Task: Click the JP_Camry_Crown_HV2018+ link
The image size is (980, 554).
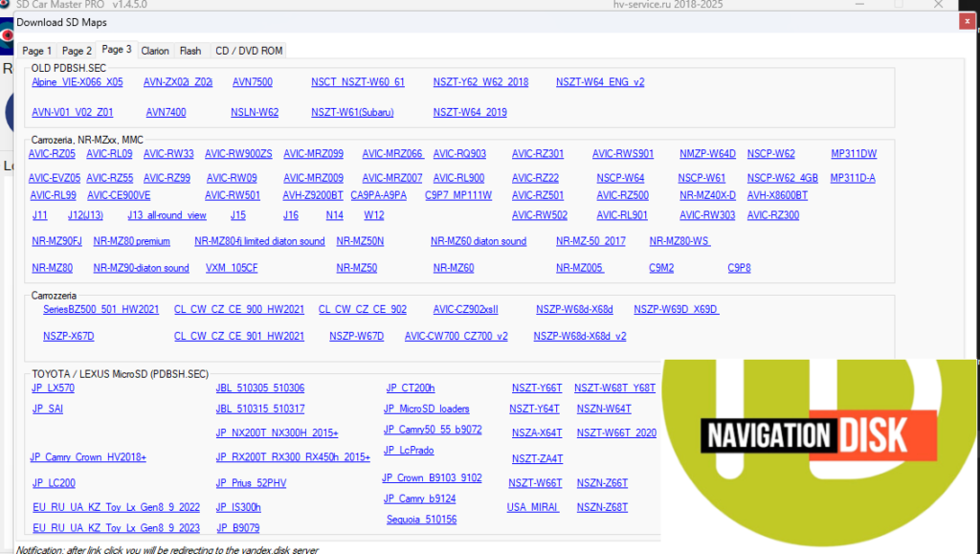Action: [x=88, y=457]
